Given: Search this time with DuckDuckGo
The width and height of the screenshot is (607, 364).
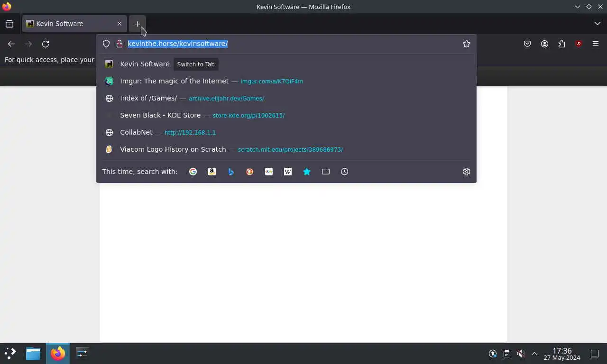Looking at the screenshot, I should [x=250, y=172].
